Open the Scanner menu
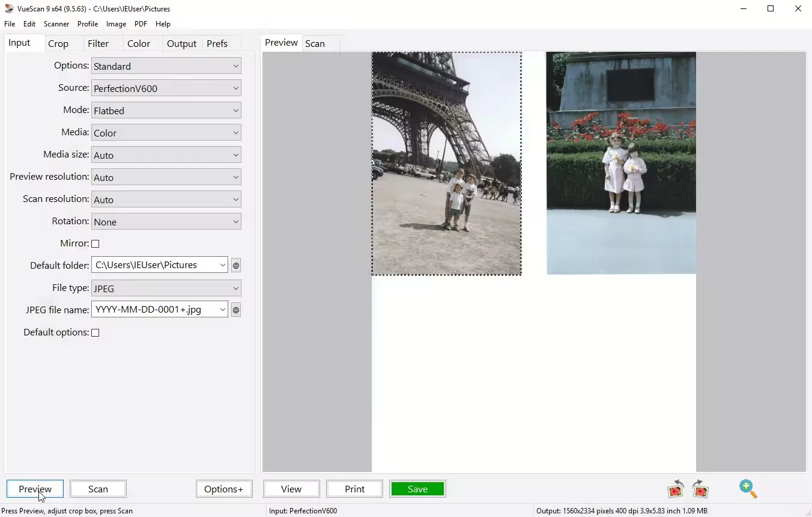812x517 pixels. click(x=56, y=24)
